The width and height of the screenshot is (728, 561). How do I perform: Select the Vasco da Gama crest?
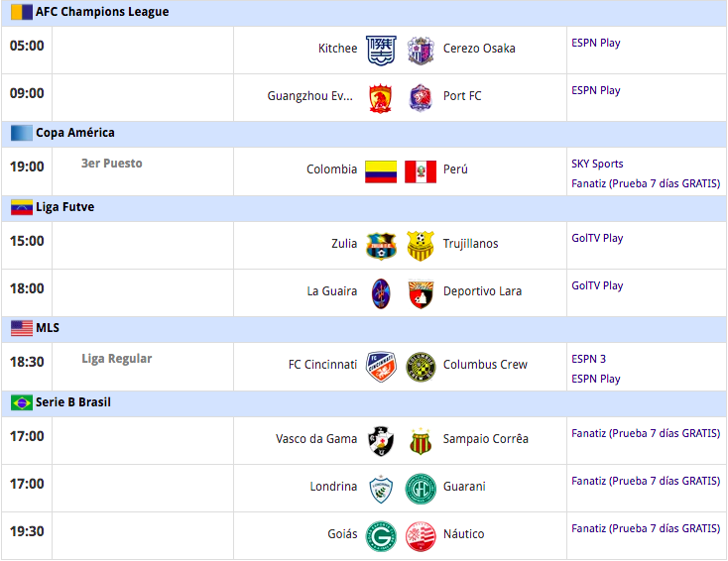(381, 441)
